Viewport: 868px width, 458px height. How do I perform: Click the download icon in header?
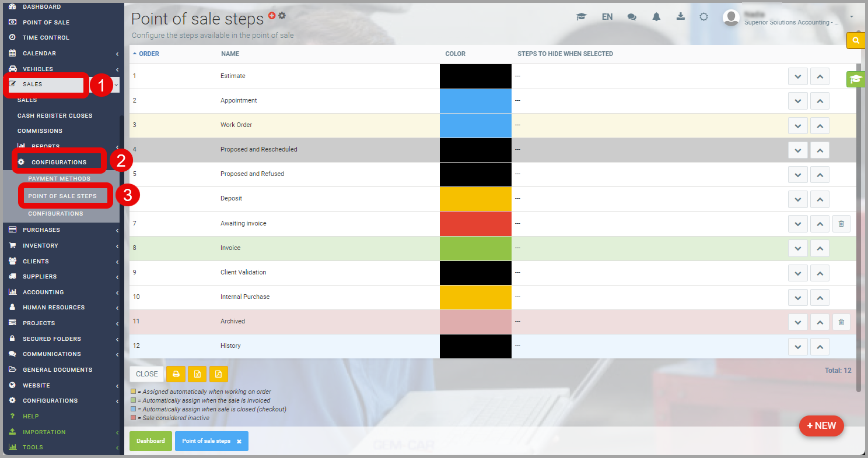click(680, 17)
